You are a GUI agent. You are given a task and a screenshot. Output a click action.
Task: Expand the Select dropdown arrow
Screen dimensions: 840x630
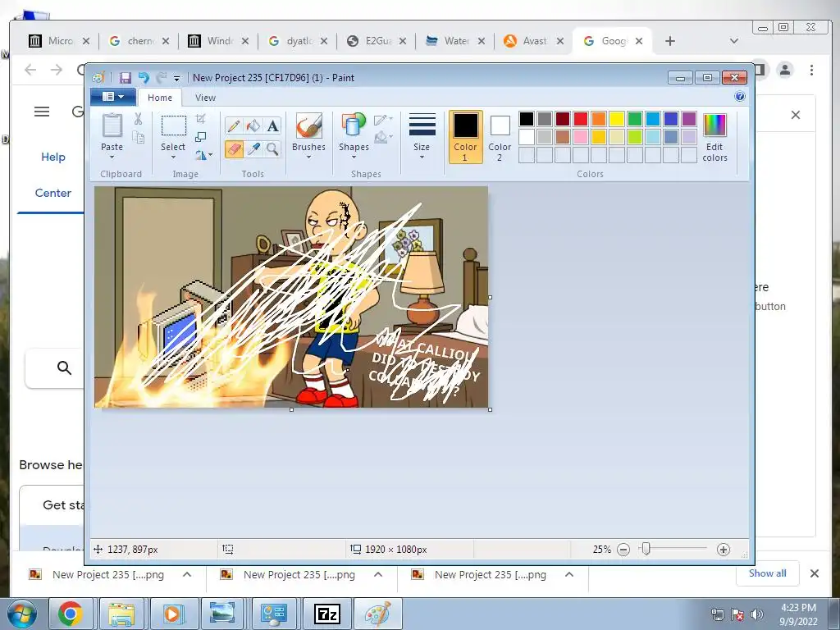(x=173, y=157)
